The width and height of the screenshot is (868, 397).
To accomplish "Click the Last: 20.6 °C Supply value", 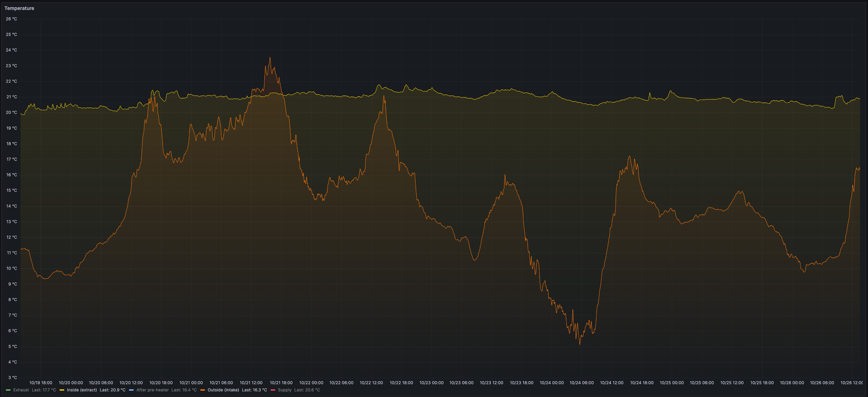I will 307,390.
